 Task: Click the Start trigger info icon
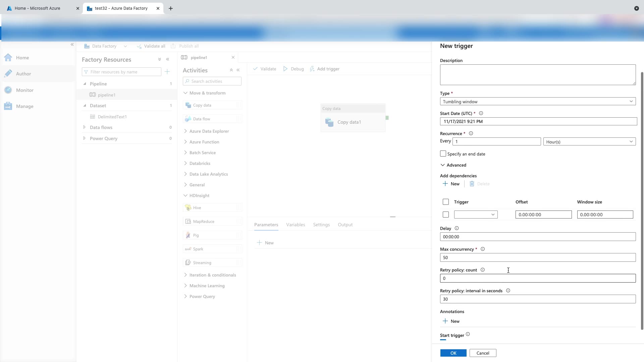click(468, 335)
